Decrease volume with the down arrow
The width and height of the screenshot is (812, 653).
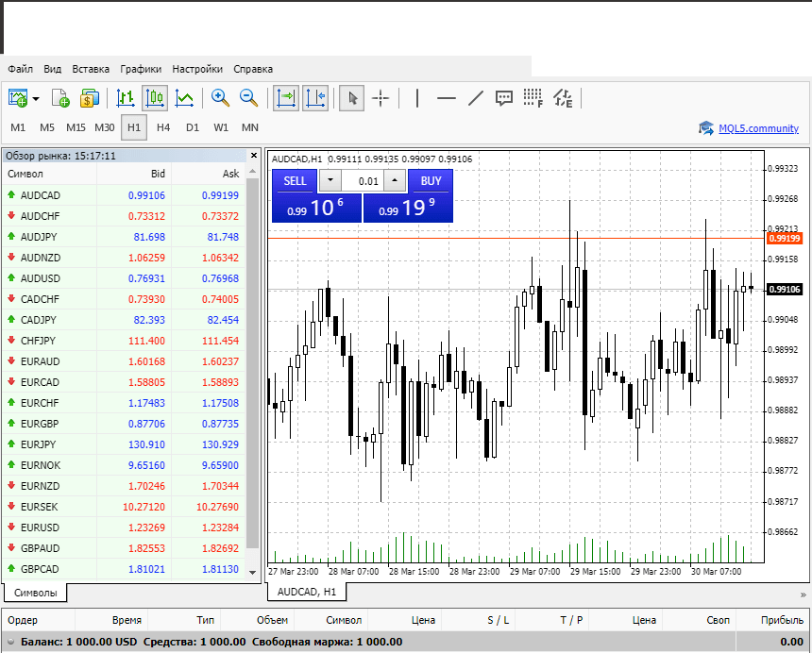[x=330, y=181]
